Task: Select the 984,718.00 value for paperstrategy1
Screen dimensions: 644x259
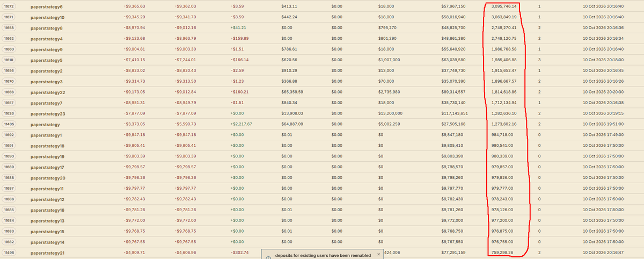Action: point(502,134)
